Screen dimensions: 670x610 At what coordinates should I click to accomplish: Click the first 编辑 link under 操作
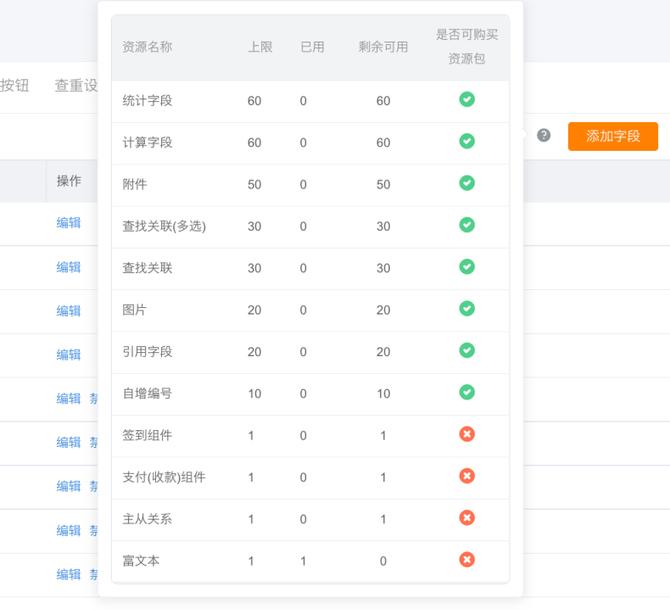(68, 223)
